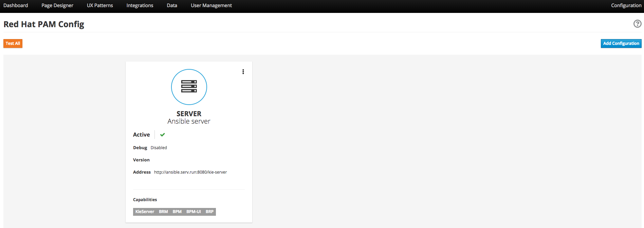Click the Capabilities label

pyautogui.click(x=145, y=200)
